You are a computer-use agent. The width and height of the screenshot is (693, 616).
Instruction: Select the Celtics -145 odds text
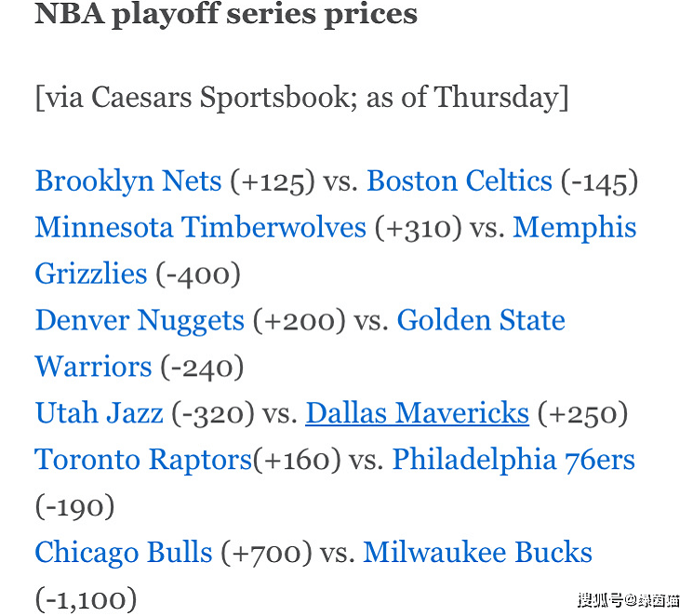[x=600, y=181]
